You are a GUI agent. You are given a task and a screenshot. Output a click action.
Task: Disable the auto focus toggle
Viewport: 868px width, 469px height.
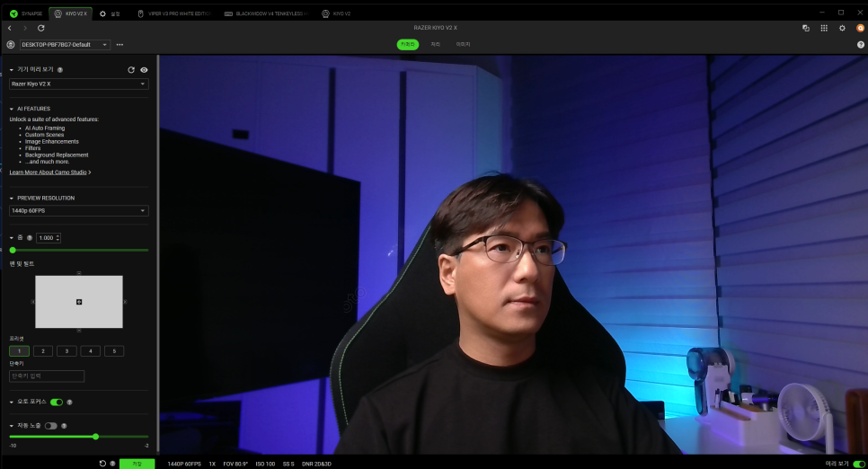click(57, 402)
